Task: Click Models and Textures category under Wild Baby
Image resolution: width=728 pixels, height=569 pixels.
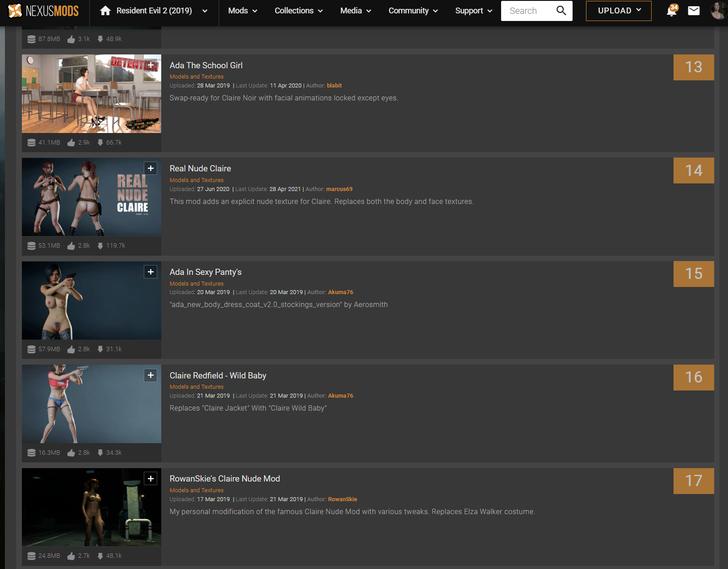Action: coord(197,386)
